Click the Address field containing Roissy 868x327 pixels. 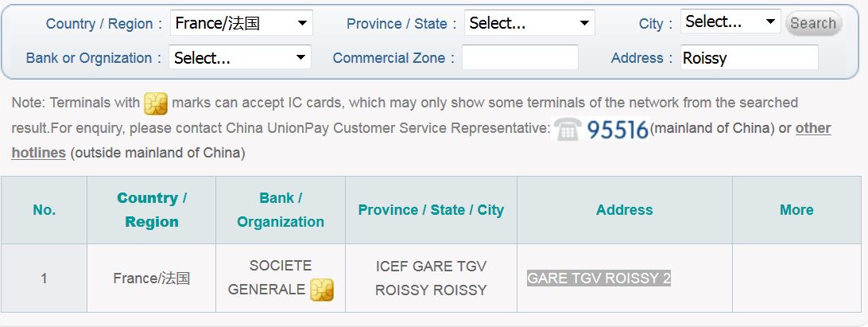(x=749, y=57)
